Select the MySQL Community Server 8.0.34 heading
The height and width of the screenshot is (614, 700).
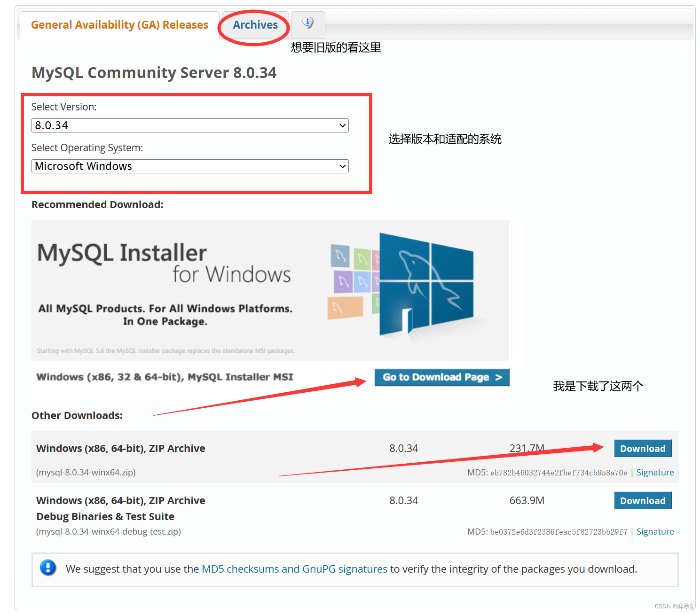tap(154, 73)
